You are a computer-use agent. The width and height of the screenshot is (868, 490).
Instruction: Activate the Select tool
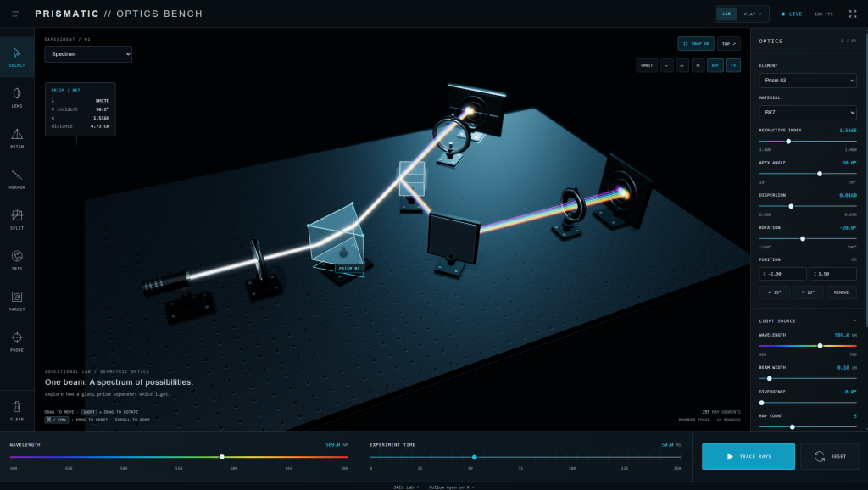(17, 57)
